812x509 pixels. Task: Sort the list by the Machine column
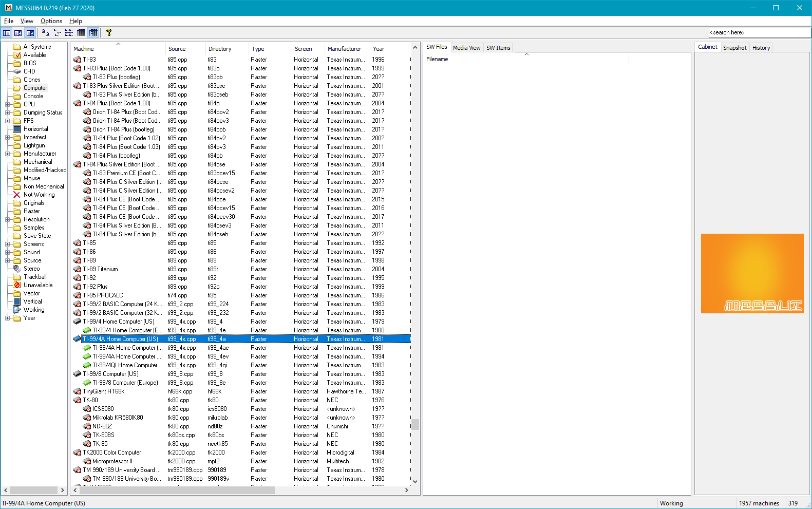119,49
